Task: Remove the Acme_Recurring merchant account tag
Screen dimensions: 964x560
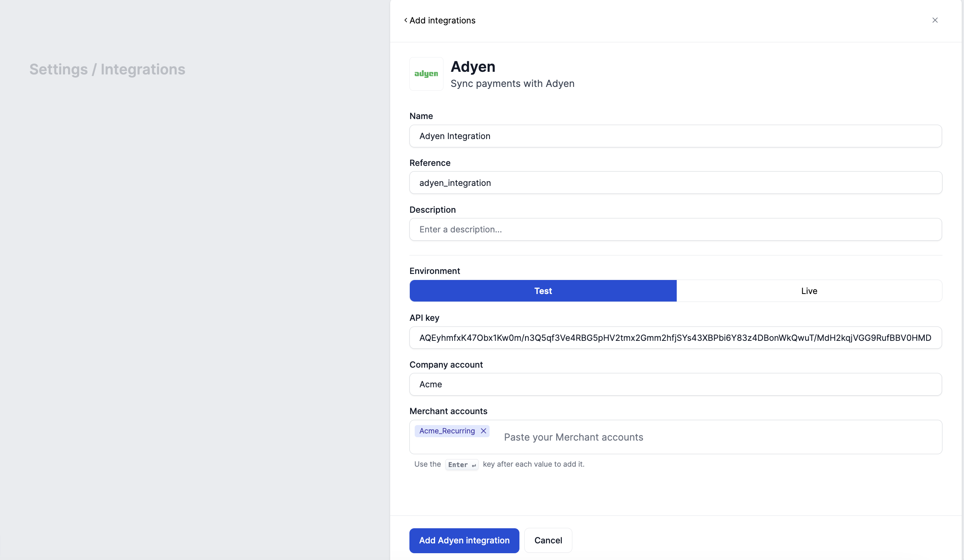Action: click(x=484, y=431)
